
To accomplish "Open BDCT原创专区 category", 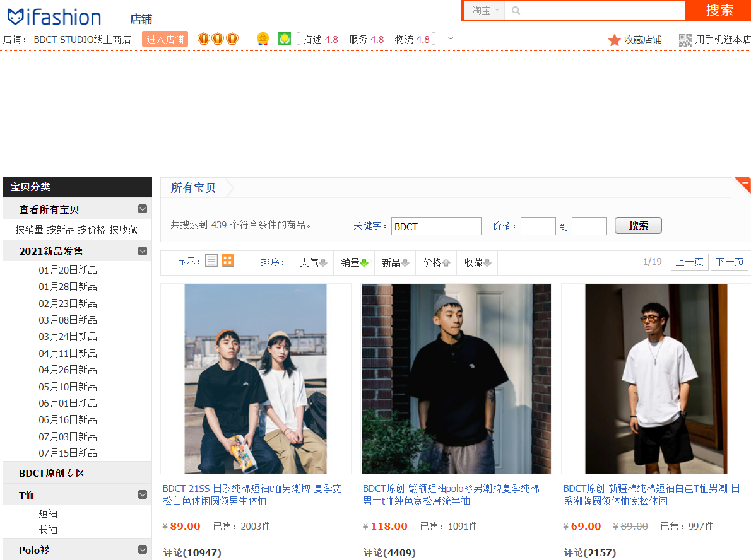I will click(52, 474).
